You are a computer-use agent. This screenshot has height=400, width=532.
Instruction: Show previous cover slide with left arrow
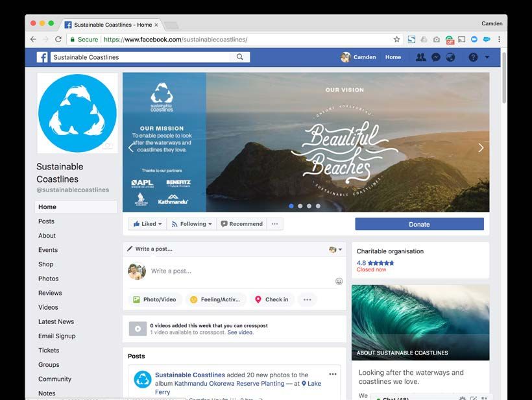(x=131, y=147)
